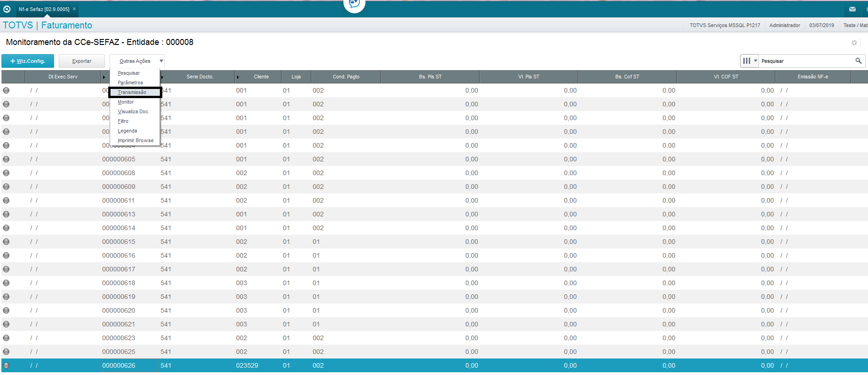Open Legenda from the menu

click(x=127, y=131)
